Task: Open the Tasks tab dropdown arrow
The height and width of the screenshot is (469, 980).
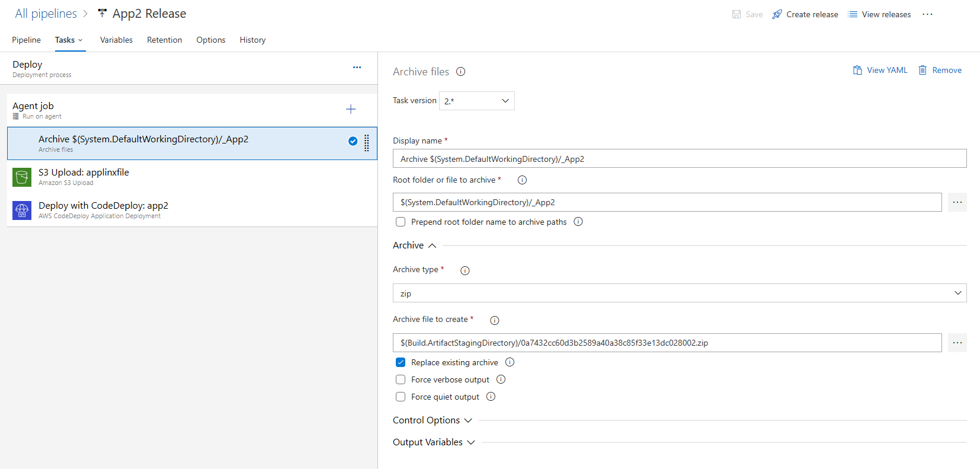Action: tap(81, 40)
